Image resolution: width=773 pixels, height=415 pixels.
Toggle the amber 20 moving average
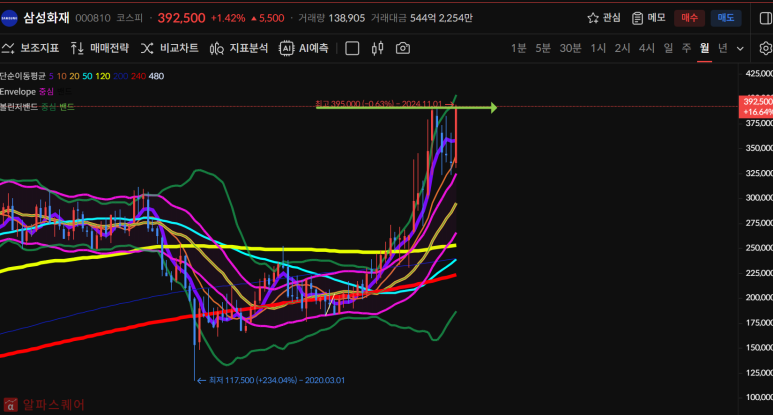pos(74,76)
